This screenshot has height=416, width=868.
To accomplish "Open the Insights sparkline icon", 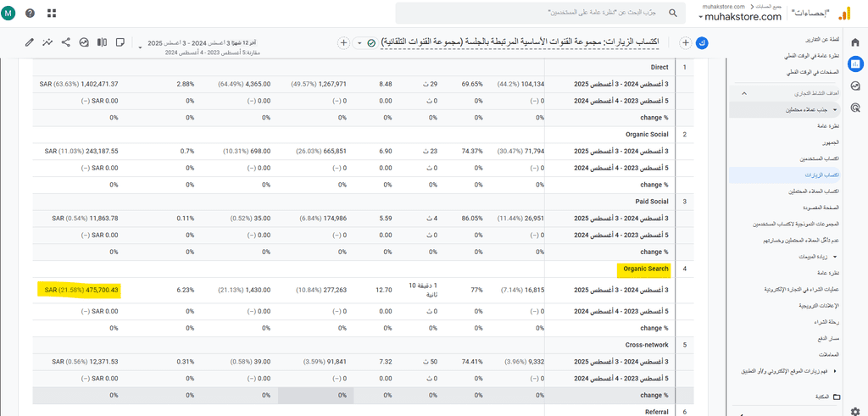I will [x=47, y=42].
